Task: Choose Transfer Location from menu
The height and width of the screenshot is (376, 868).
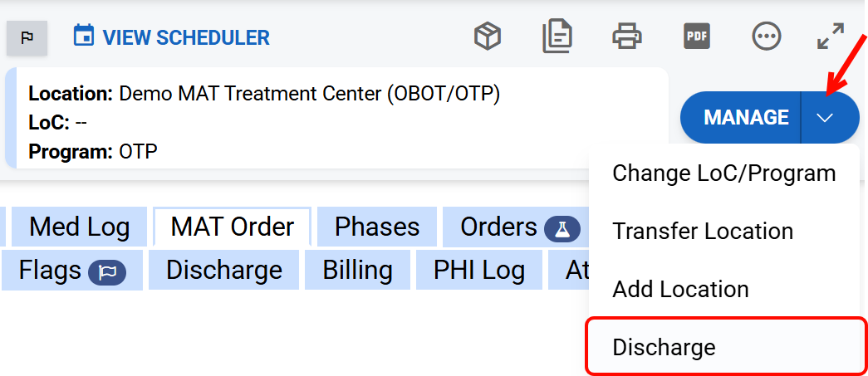Action: (703, 232)
